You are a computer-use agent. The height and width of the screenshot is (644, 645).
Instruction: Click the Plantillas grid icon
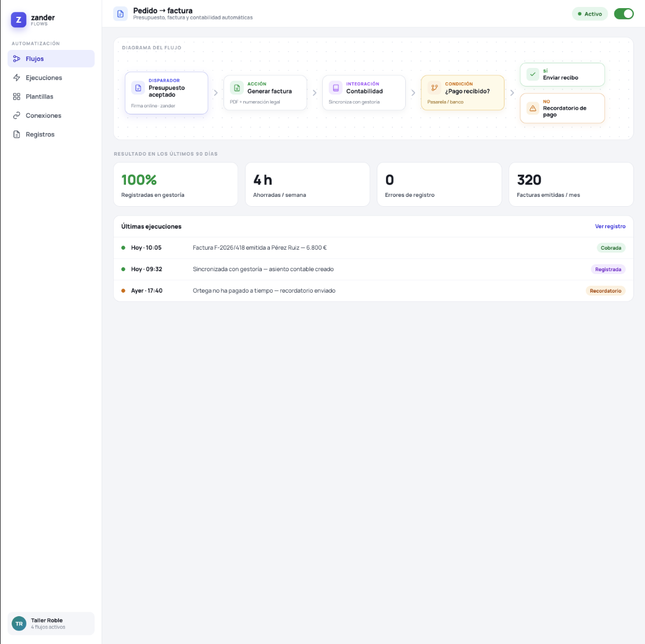16,97
